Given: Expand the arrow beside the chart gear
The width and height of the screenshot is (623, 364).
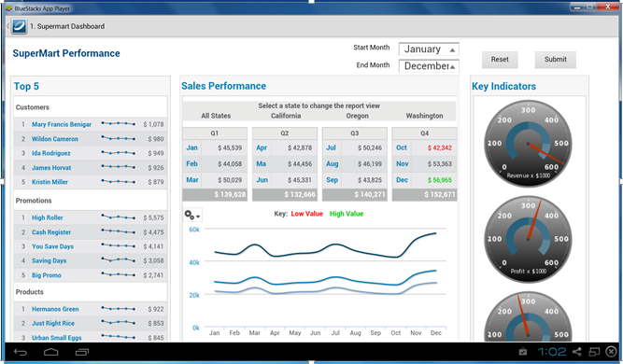Looking at the screenshot, I should [198, 217].
